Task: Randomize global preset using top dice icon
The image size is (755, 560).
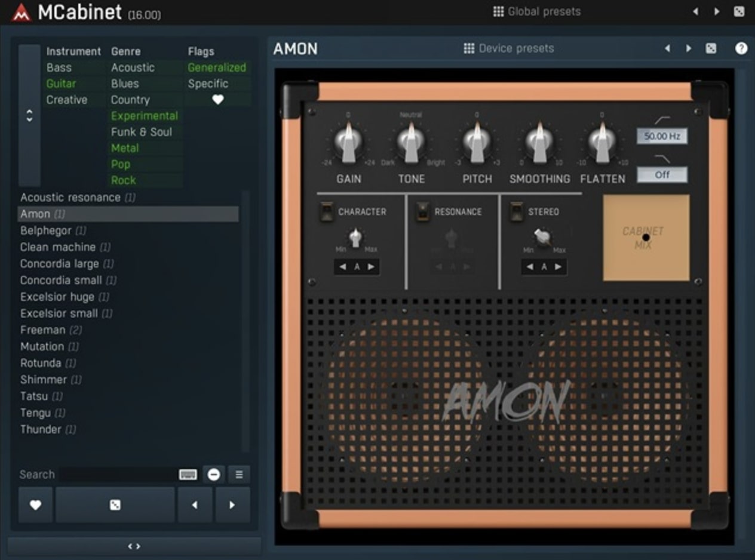Action: point(739,12)
